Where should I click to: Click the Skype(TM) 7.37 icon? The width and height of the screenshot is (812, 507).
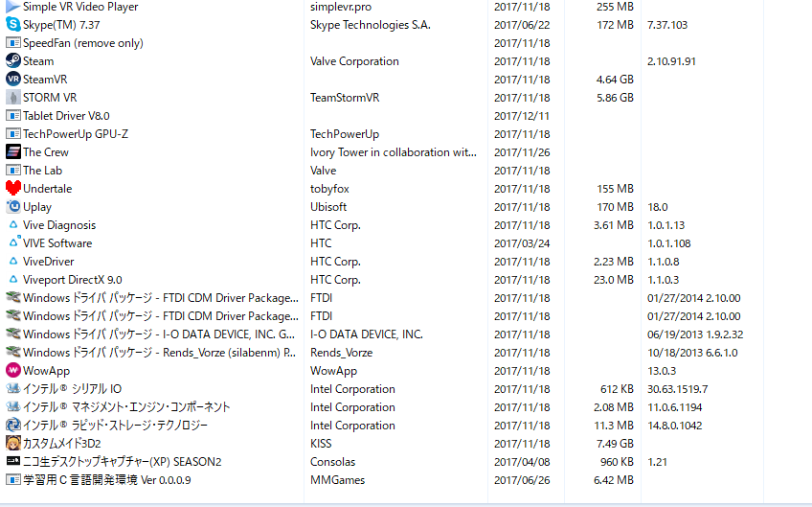coord(13,25)
